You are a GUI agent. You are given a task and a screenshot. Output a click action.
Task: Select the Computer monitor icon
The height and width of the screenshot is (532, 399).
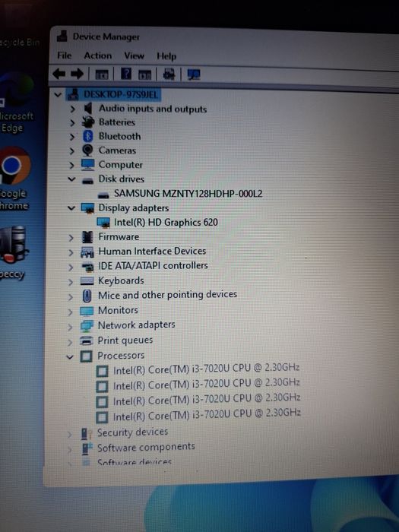pos(87,165)
